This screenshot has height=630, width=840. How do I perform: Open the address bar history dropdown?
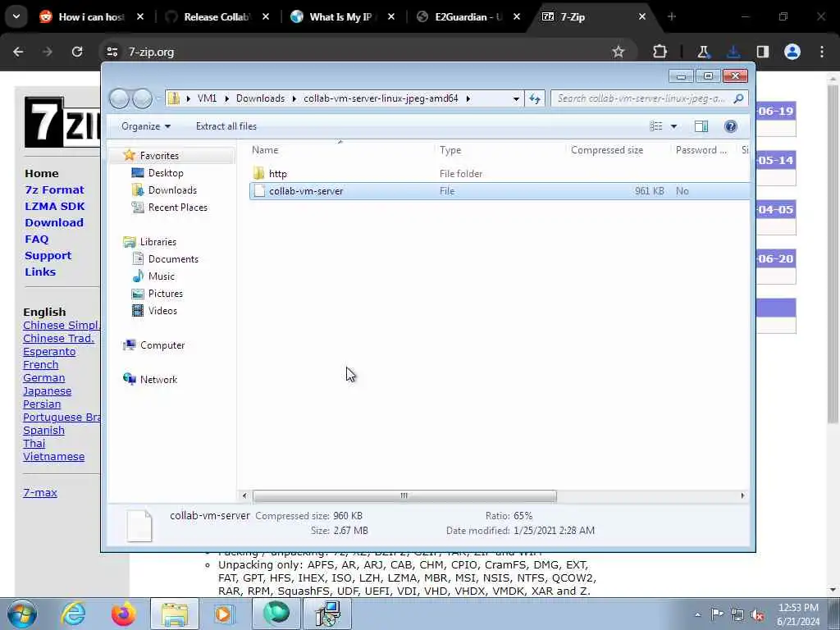point(516,98)
